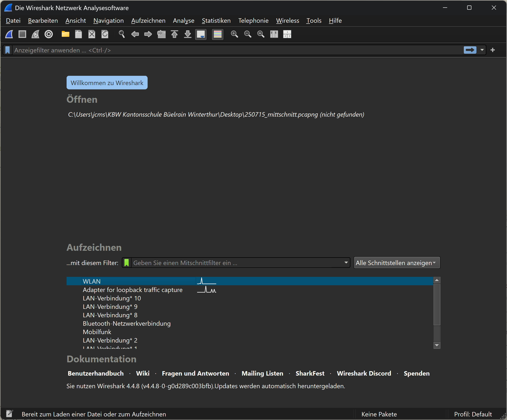The width and height of the screenshot is (507, 420).
Task: Zoom in on packet text
Action: 234,34
